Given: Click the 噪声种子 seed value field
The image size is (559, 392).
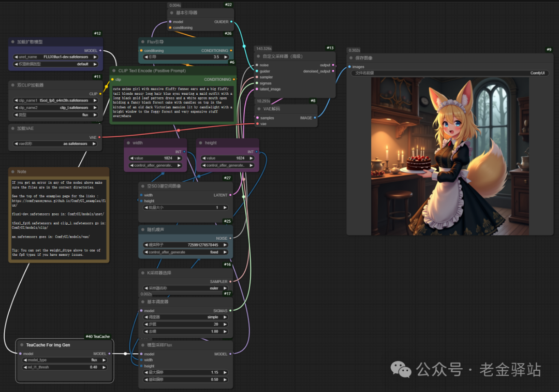Looking at the screenshot, I should 186,245.
